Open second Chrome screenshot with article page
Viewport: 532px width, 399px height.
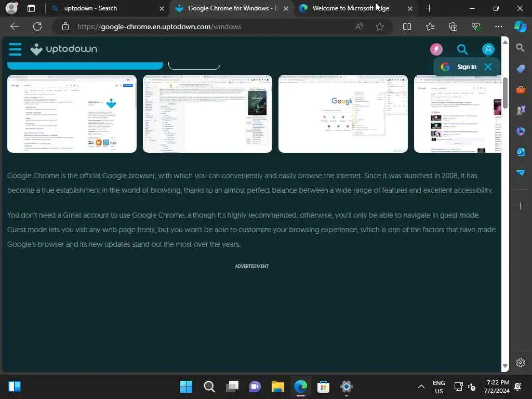[x=207, y=114]
